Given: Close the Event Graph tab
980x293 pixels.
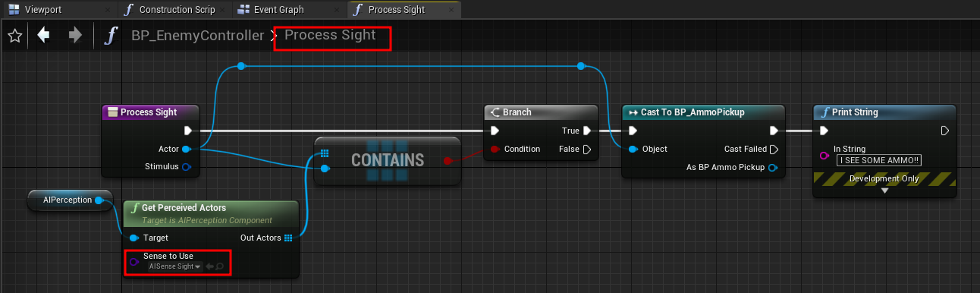Looking at the screenshot, I should coord(336,10).
